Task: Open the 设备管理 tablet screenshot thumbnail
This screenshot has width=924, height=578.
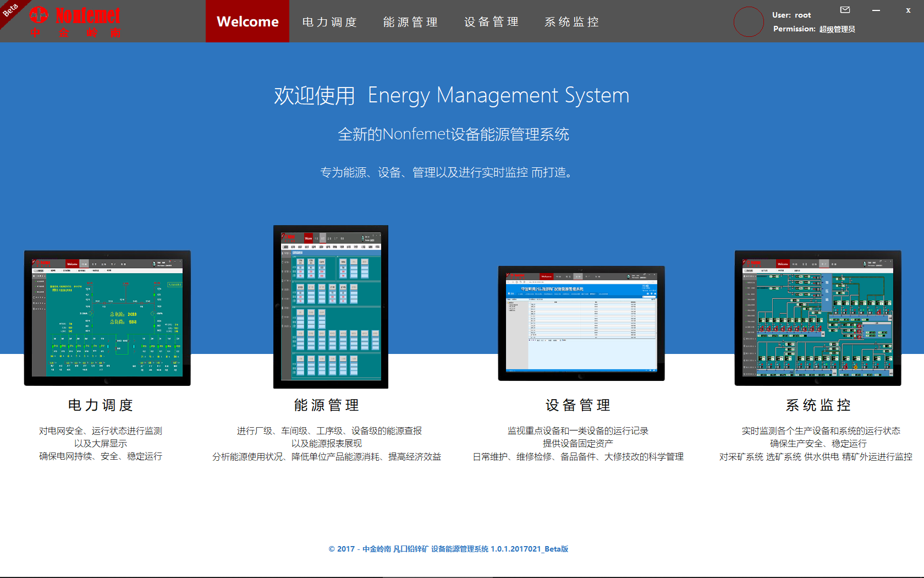Action: (x=581, y=323)
